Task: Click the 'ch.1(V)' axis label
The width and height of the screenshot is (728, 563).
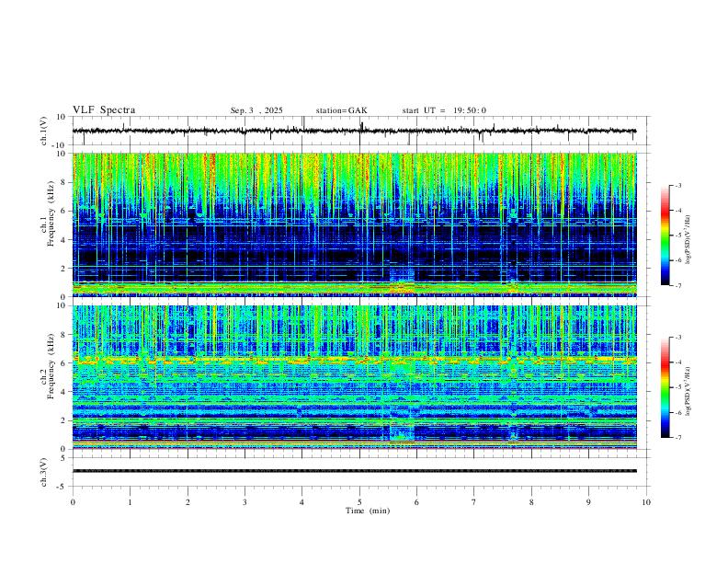Action: click(x=44, y=131)
